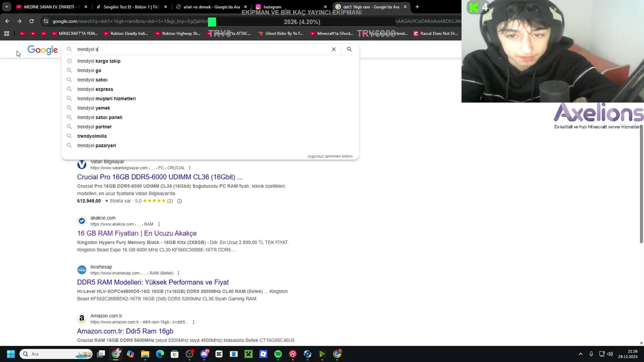This screenshot has height=362, width=644.
Task: Open Microsoft Store from taskbar
Action: pos(175,354)
